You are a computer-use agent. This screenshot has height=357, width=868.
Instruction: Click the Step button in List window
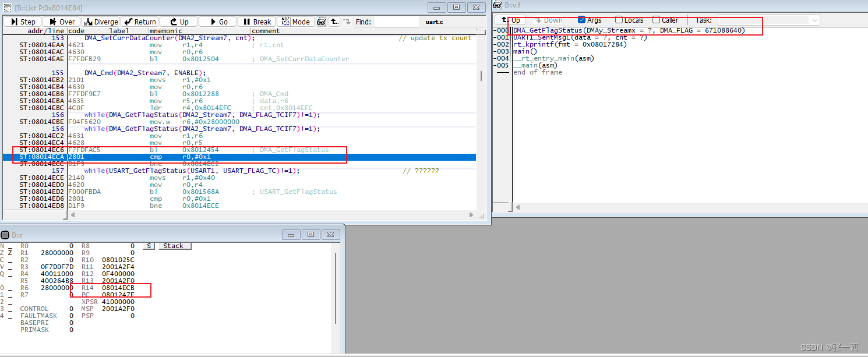pos(23,22)
